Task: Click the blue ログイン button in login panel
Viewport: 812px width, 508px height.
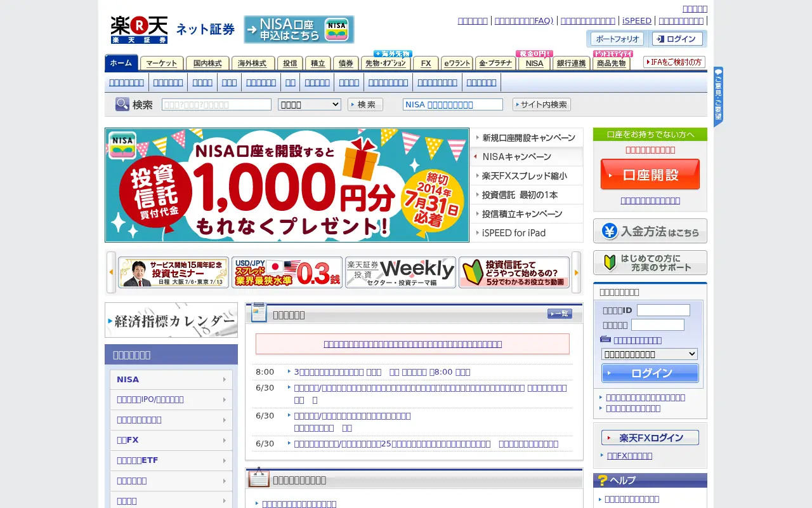Action: 650,373
